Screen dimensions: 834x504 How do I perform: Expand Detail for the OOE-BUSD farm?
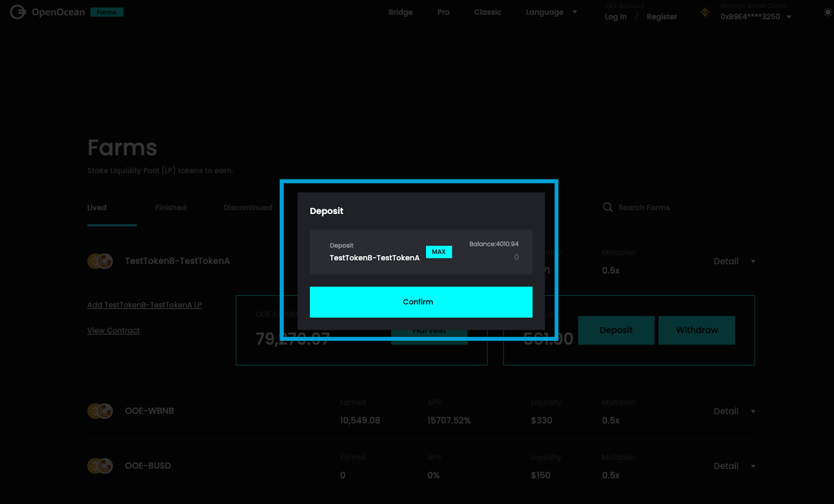pyautogui.click(x=734, y=466)
